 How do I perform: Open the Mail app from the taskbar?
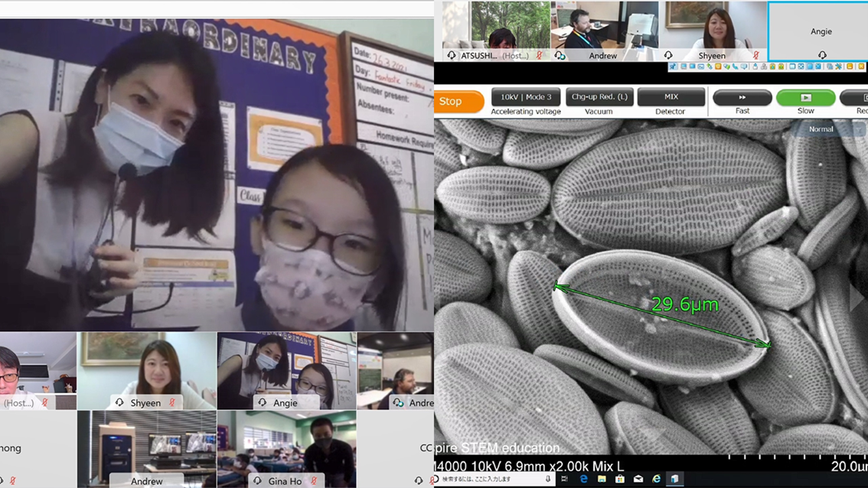click(x=638, y=480)
